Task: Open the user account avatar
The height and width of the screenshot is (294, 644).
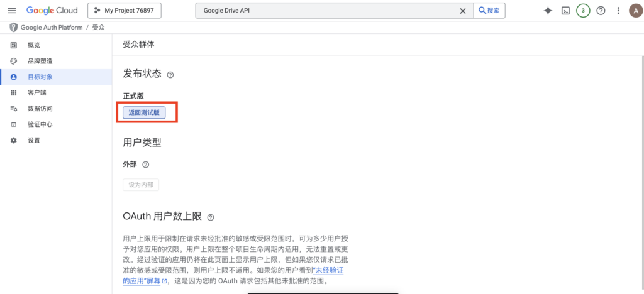Action: [635, 11]
